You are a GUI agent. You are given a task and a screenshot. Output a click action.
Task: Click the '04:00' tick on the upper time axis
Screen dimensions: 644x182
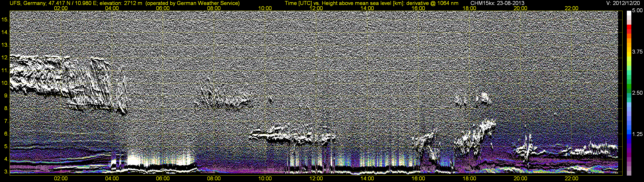tap(112, 8)
